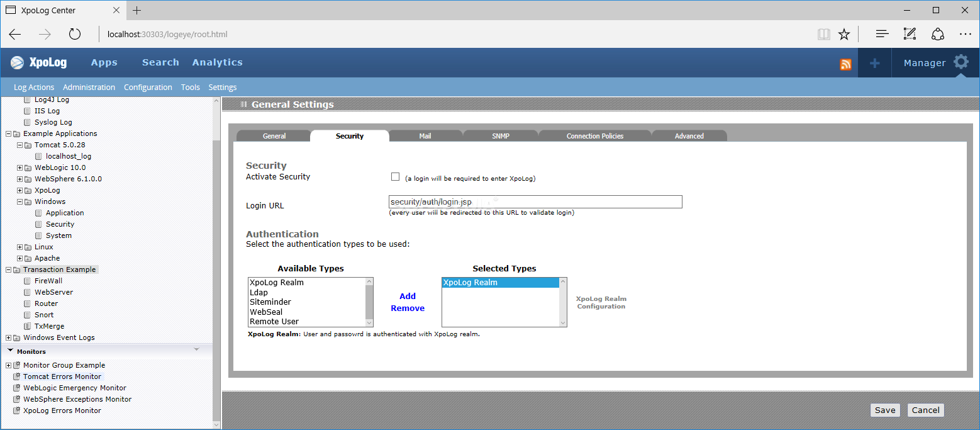The image size is (980, 430).
Task: Make a web note icon
Action: click(910, 34)
